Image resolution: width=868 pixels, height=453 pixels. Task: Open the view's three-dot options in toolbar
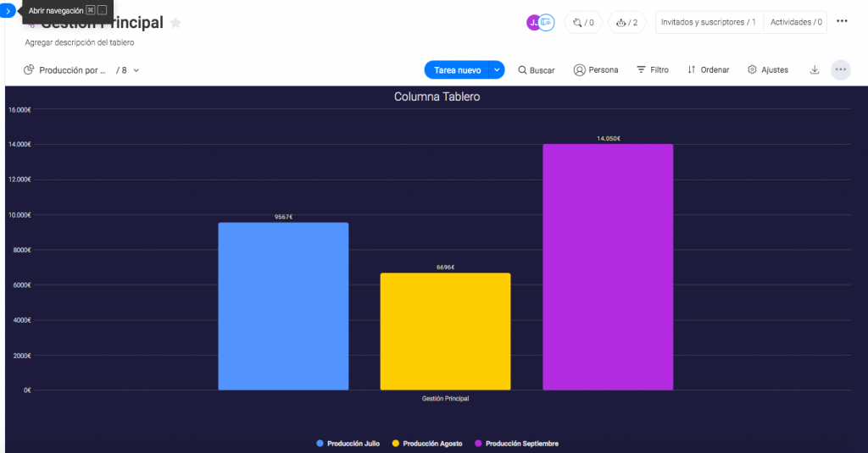(840, 70)
